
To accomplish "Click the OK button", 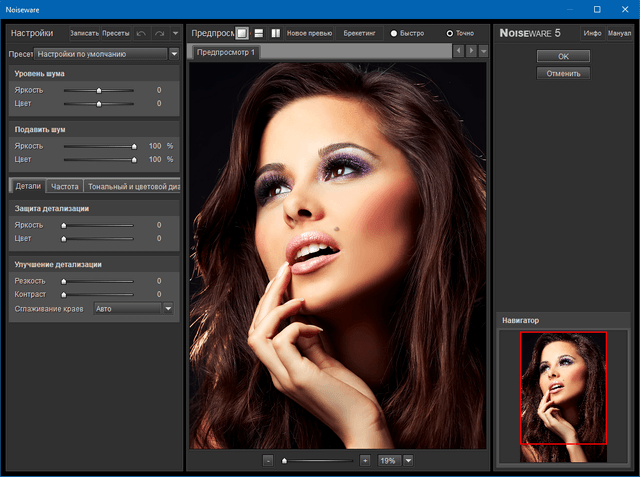I will (563, 56).
